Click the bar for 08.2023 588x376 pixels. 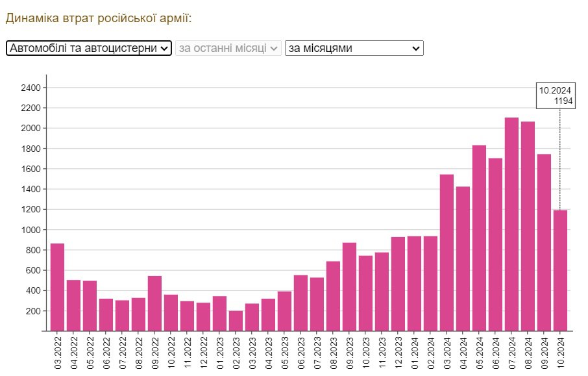pyautogui.click(x=333, y=296)
